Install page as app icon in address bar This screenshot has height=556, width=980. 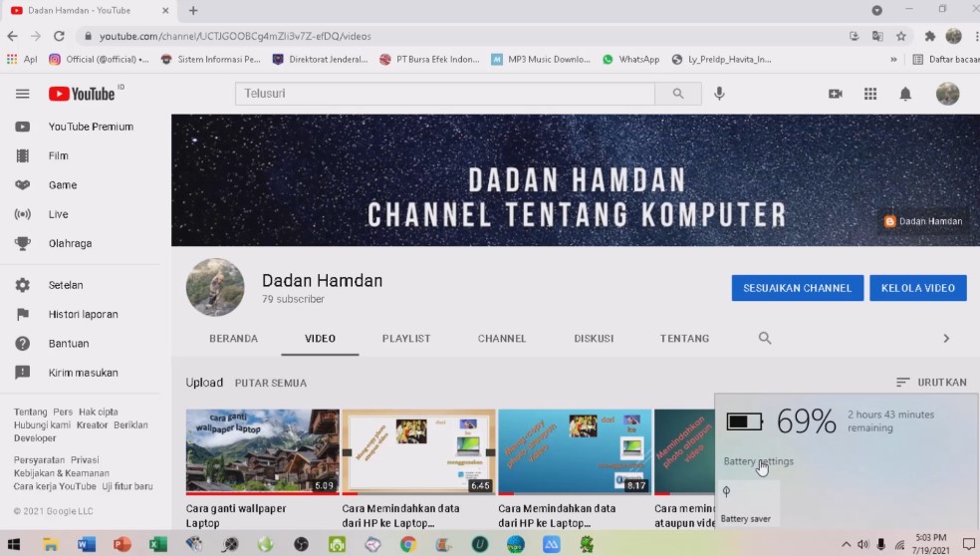[854, 36]
